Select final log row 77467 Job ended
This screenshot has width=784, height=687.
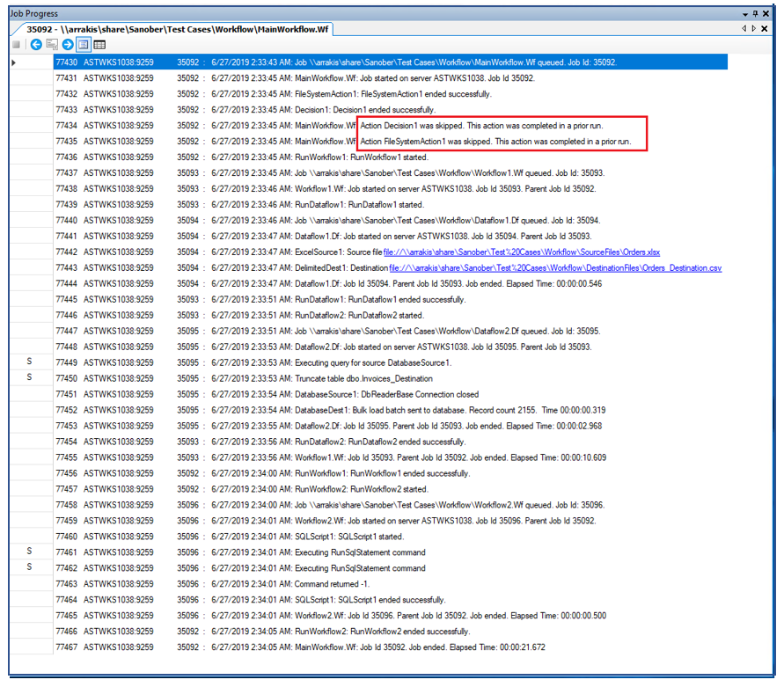click(x=352, y=647)
